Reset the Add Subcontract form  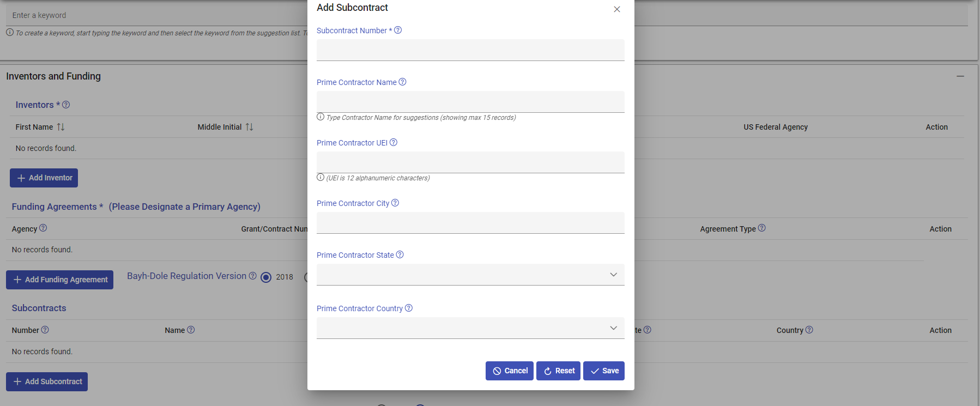pyautogui.click(x=558, y=371)
